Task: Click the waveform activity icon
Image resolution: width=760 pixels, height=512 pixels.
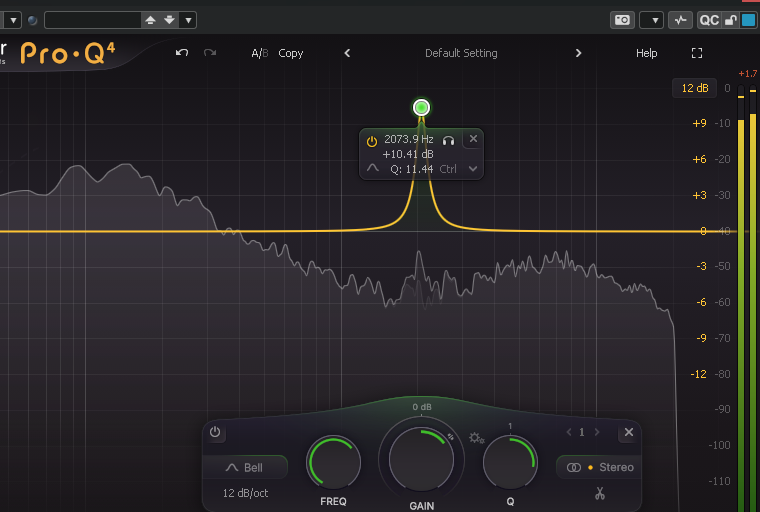Action: 681,20
